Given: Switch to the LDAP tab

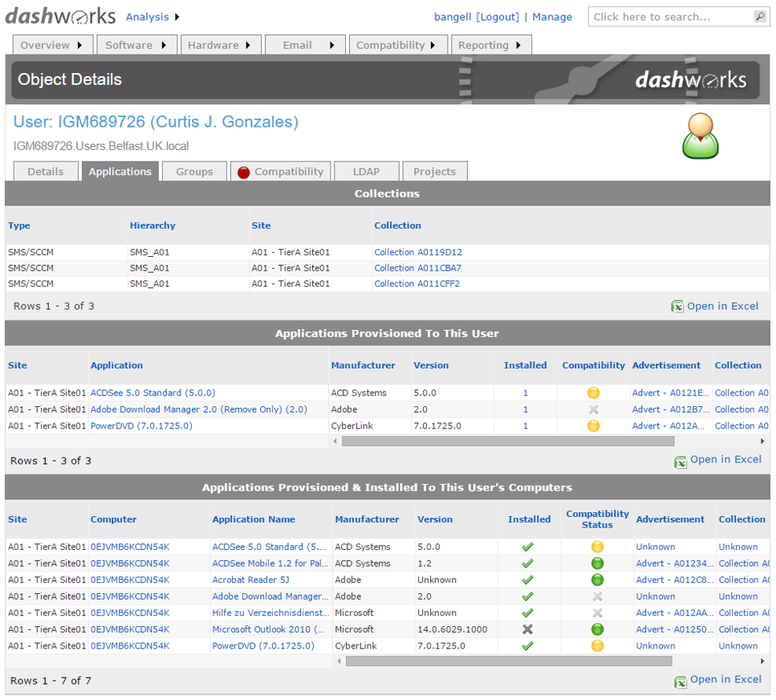Looking at the screenshot, I should coord(366,172).
